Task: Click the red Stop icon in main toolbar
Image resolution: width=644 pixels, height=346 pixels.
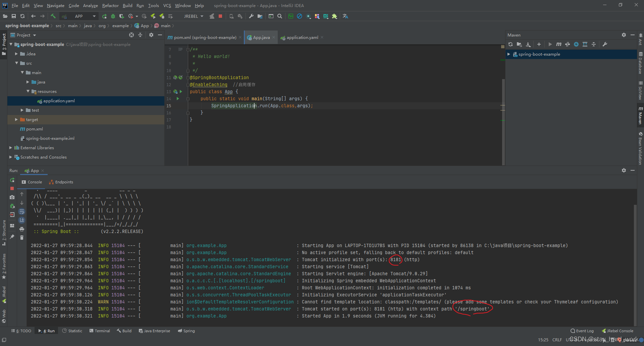Action: (x=220, y=16)
